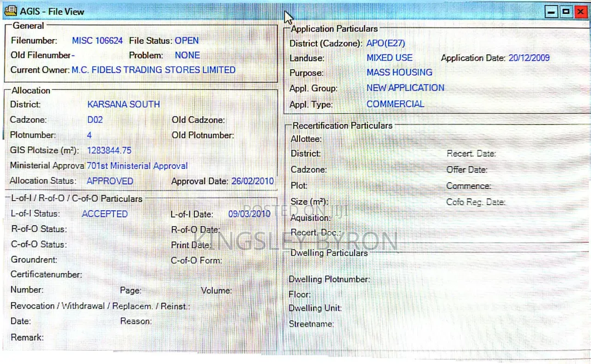Viewport: 591px width, 364px height.
Task: Minimize the AGIS File View window
Action: [x=551, y=12]
